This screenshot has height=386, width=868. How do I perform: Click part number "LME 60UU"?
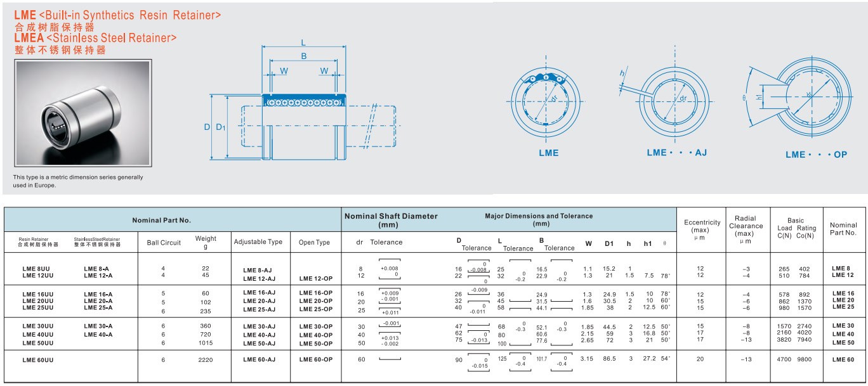(38, 360)
